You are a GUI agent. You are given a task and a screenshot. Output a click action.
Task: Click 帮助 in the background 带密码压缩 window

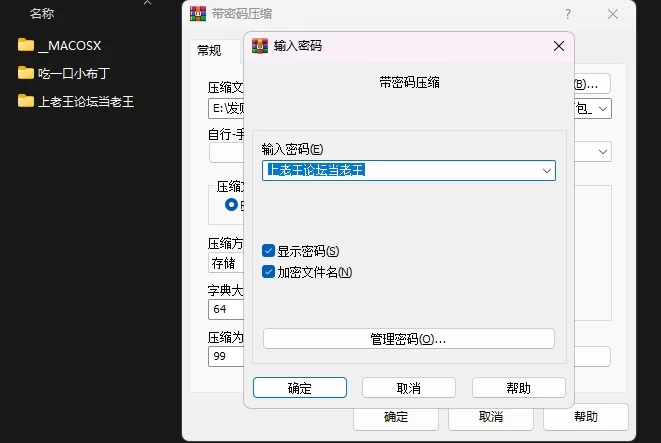click(x=586, y=417)
